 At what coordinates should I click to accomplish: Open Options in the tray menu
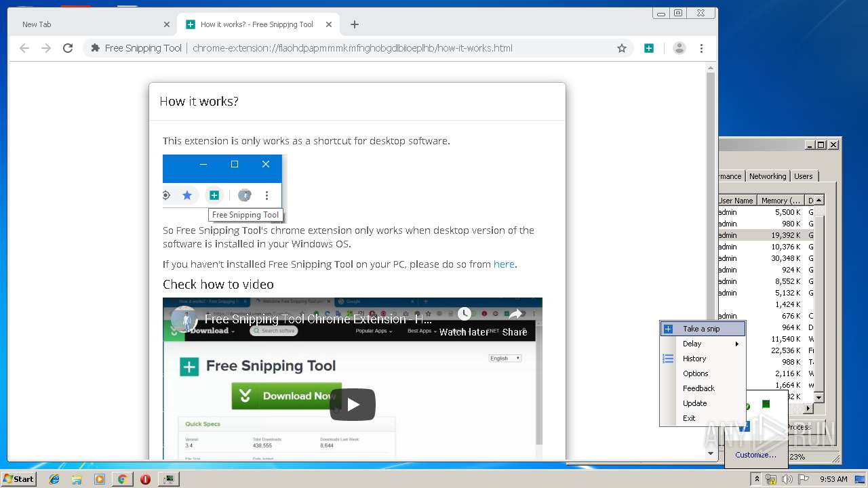tap(703, 373)
